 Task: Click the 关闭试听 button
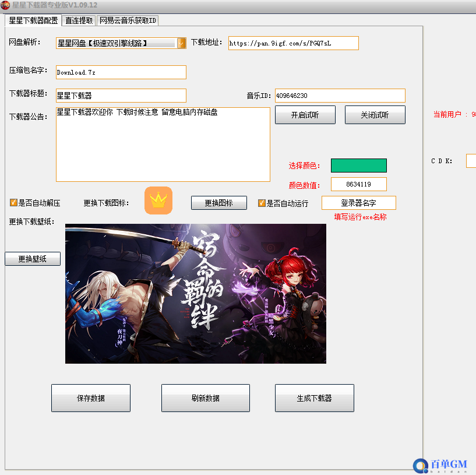coord(375,115)
